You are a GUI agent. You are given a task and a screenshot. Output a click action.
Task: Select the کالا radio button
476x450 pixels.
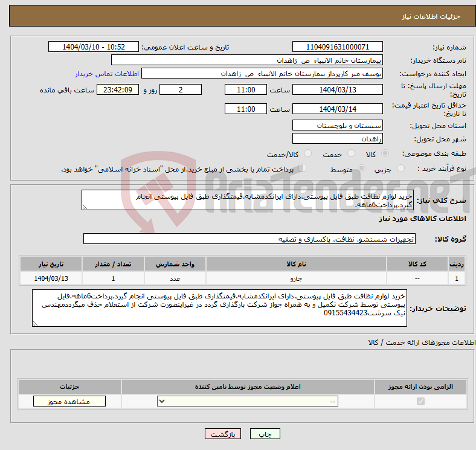click(x=385, y=153)
